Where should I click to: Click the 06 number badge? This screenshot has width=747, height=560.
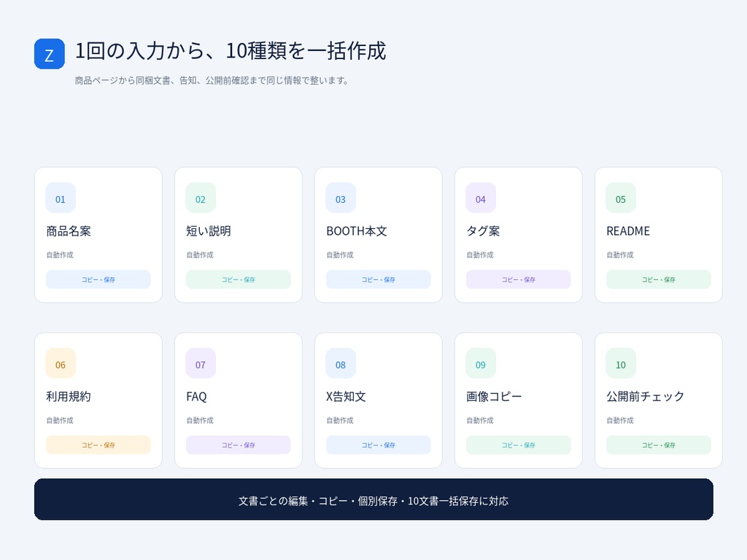(61, 363)
